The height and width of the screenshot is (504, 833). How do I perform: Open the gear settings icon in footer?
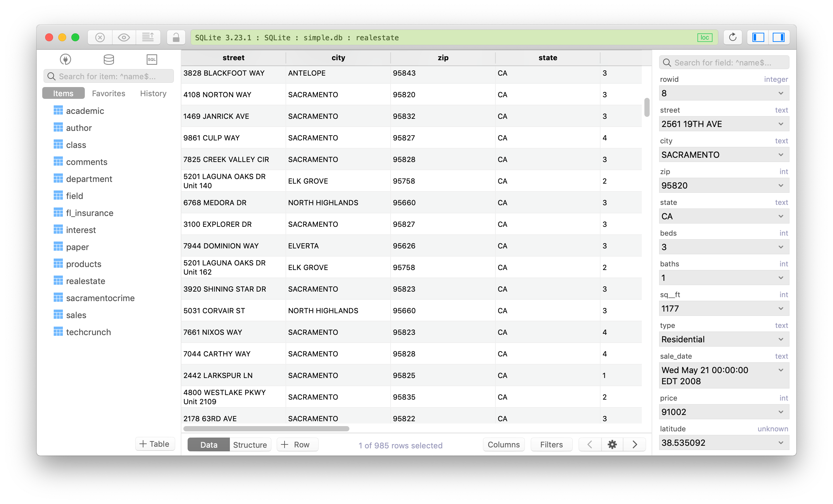click(x=612, y=444)
